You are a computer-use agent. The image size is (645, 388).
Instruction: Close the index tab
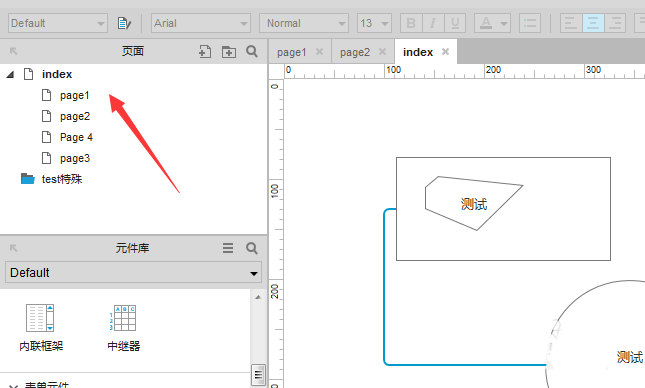coord(445,51)
